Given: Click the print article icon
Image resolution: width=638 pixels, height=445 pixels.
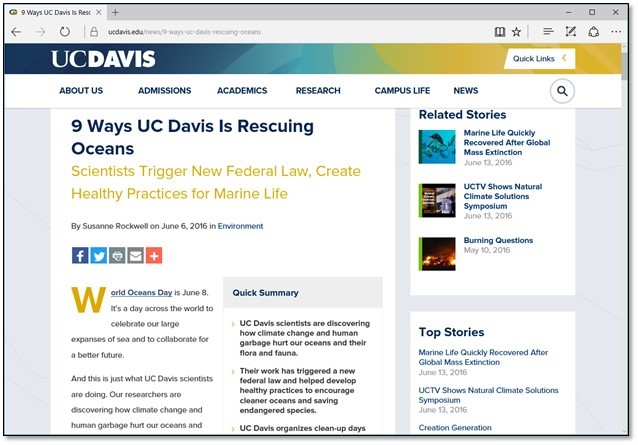Looking at the screenshot, I should click(x=117, y=255).
